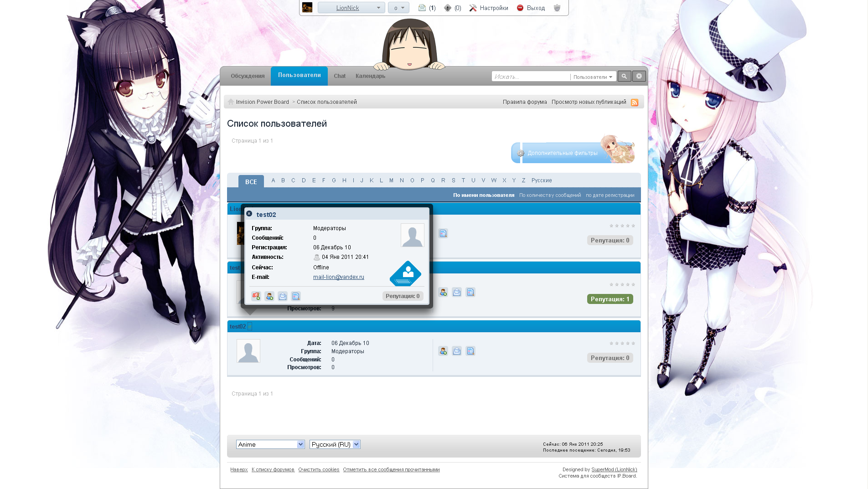Click the star rating in the LionNick row

click(x=622, y=226)
